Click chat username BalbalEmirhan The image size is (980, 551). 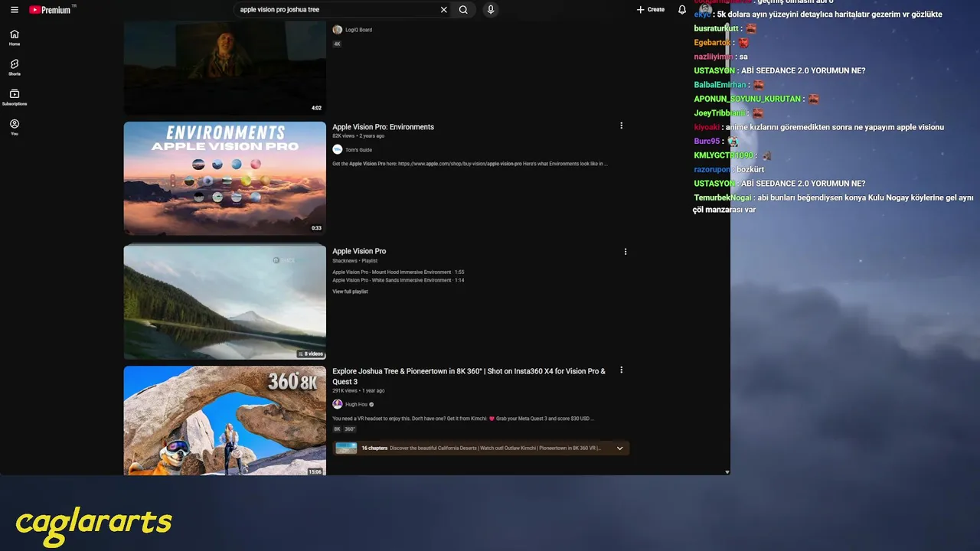click(720, 85)
